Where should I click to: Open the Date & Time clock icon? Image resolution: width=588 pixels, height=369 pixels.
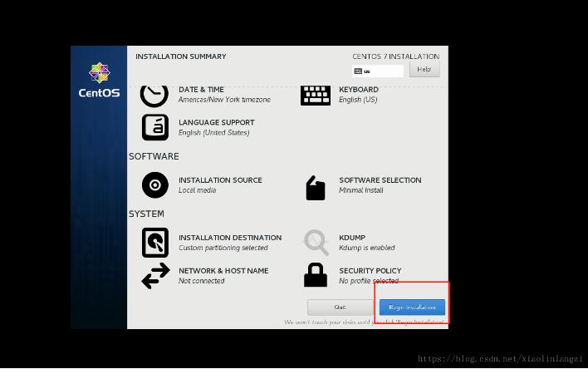click(x=154, y=96)
